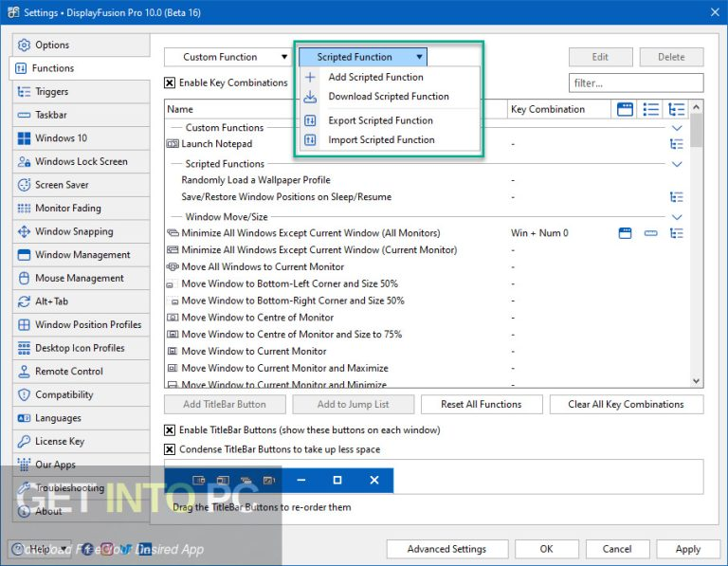Click the jump list icon on Launch Notepad row

point(676,144)
